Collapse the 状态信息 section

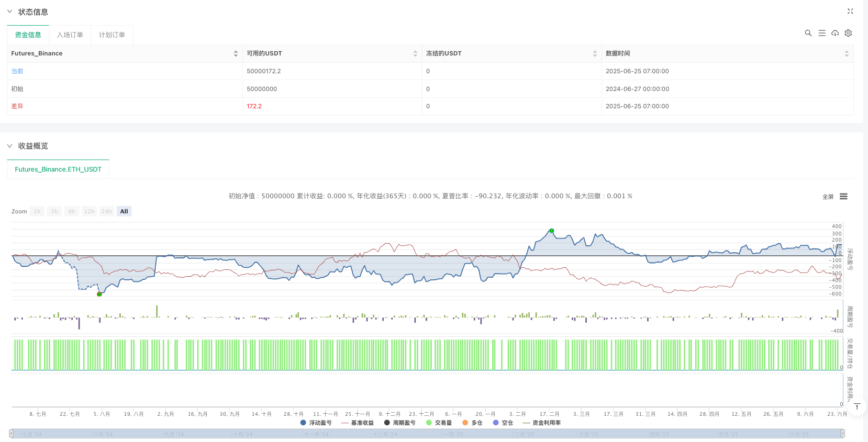coord(9,12)
